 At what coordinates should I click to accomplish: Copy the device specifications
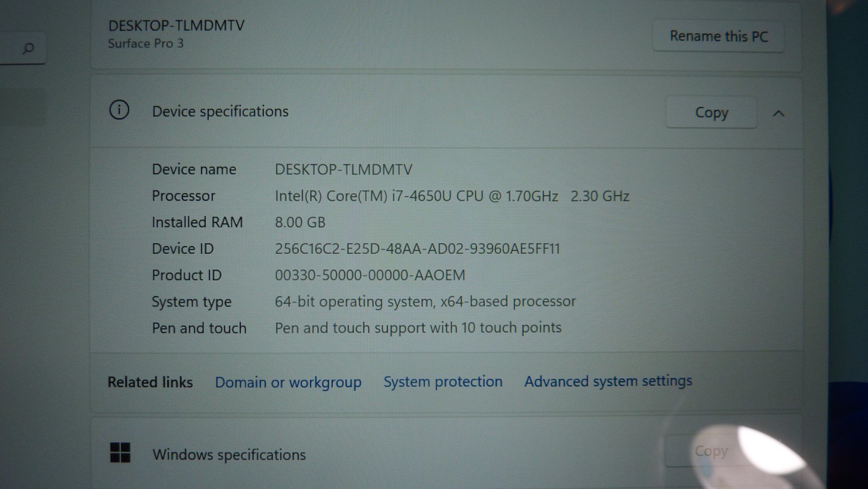click(711, 112)
